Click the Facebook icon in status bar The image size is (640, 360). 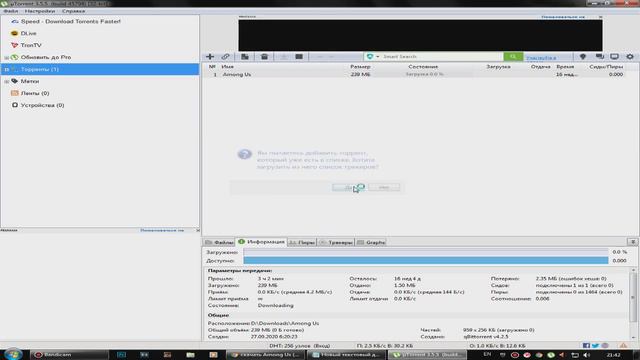[586, 346]
